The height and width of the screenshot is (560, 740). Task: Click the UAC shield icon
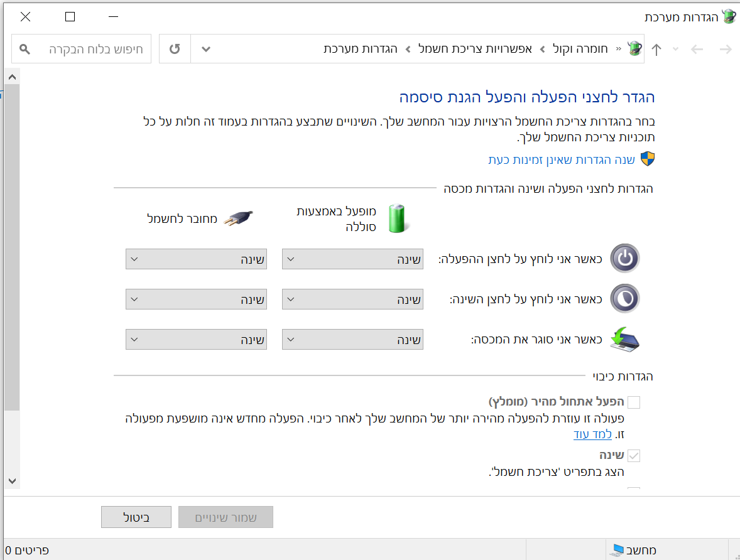(x=648, y=159)
